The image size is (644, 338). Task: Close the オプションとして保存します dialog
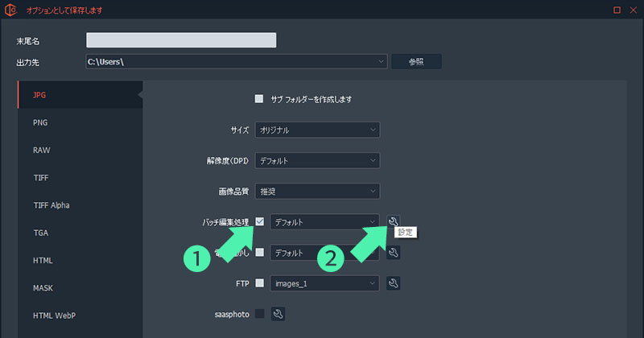633,10
